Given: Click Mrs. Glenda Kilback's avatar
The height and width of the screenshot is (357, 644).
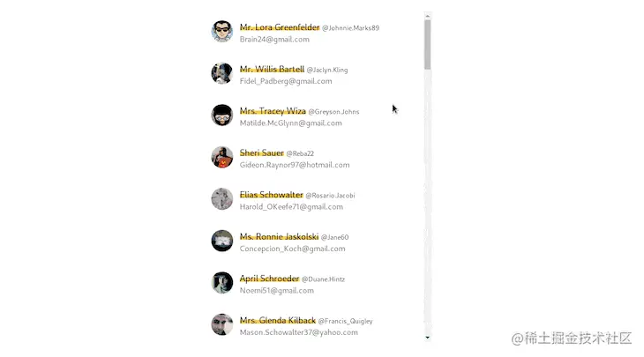Looking at the screenshot, I should tap(221, 324).
